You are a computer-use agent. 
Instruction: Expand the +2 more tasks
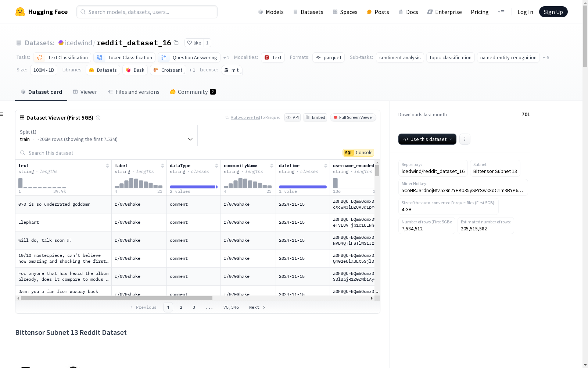[226, 58]
